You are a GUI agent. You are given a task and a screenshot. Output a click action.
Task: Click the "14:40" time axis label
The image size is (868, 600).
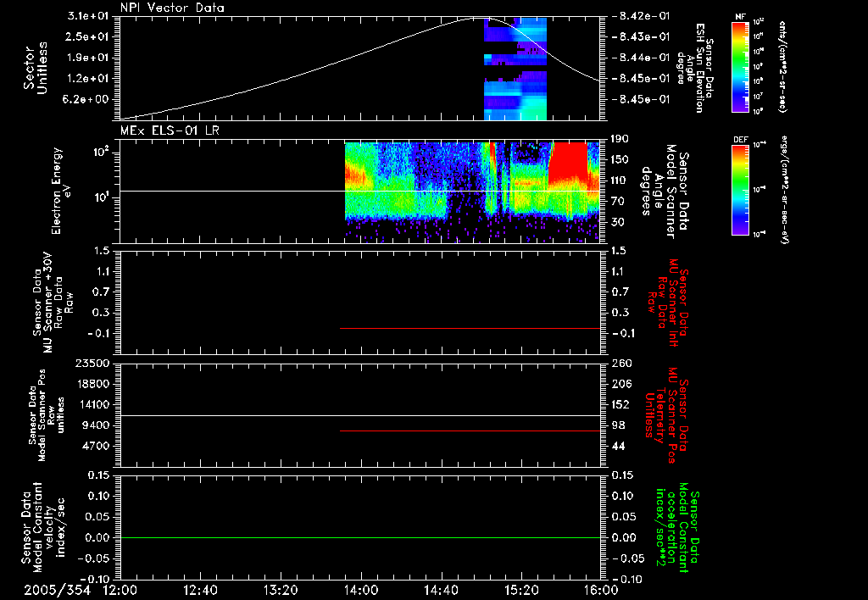441,590
